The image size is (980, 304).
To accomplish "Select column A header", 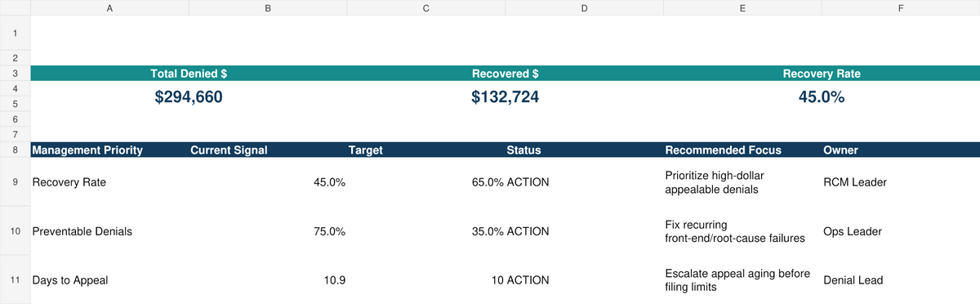I will pos(109,7).
